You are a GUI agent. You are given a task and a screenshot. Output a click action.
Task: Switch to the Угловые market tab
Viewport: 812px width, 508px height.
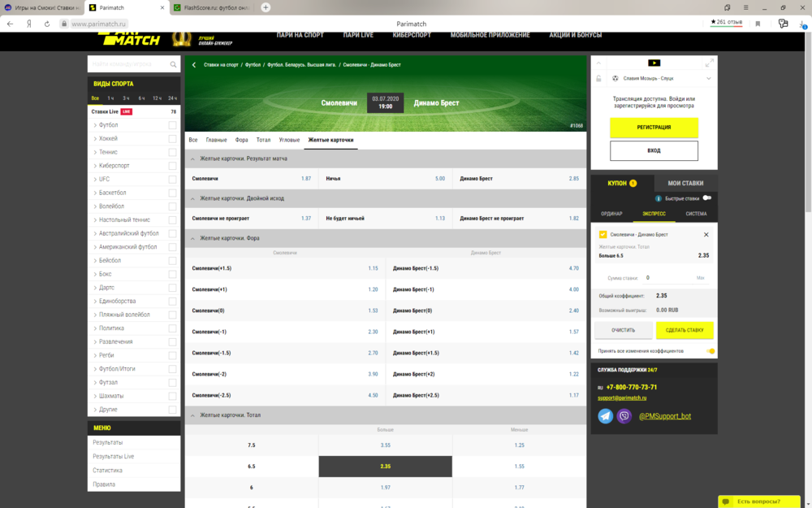tap(289, 140)
